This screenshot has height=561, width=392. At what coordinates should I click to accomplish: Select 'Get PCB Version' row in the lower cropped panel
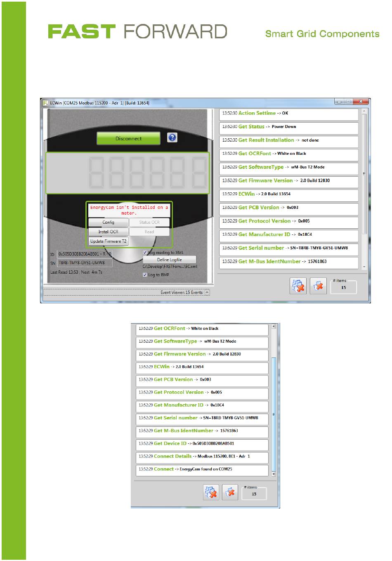point(202,381)
